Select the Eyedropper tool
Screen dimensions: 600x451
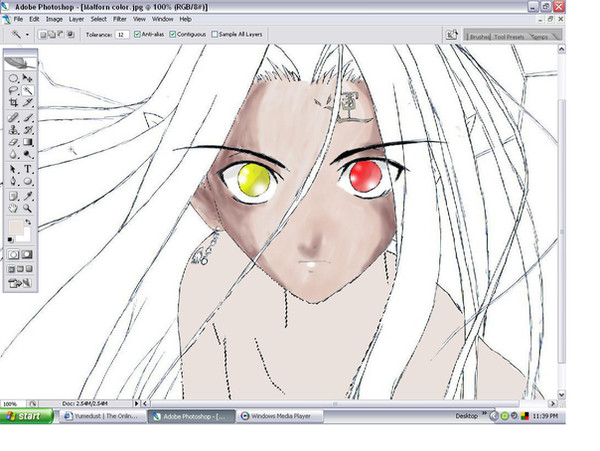(x=27, y=196)
